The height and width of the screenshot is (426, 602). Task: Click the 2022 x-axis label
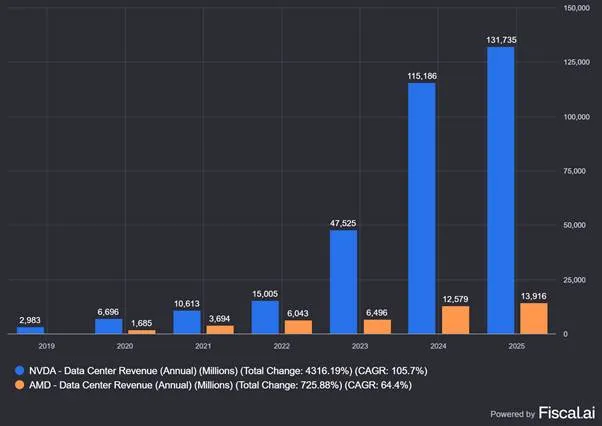[x=281, y=346]
